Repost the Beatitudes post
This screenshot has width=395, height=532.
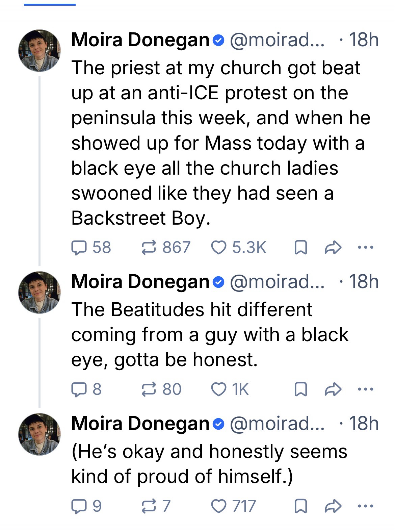pyautogui.click(x=148, y=389)
